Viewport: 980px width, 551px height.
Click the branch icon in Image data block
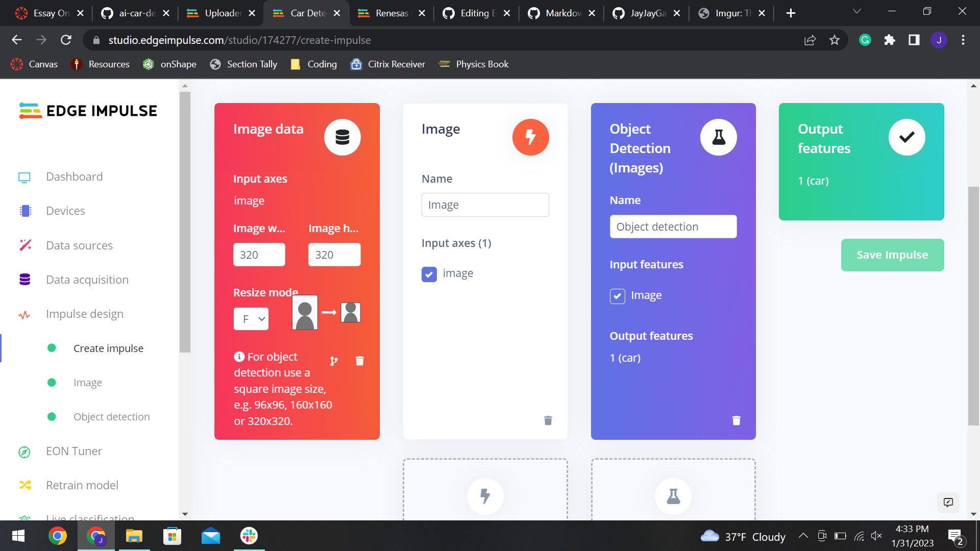click(334, 361)
